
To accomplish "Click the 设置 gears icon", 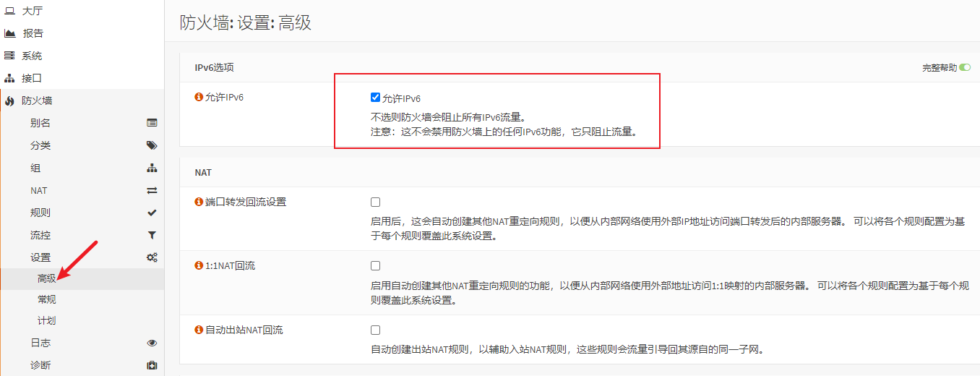I will tap(152, 257).
